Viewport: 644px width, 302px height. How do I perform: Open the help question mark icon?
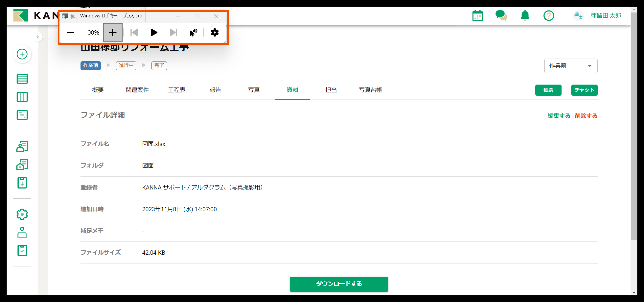549,16
